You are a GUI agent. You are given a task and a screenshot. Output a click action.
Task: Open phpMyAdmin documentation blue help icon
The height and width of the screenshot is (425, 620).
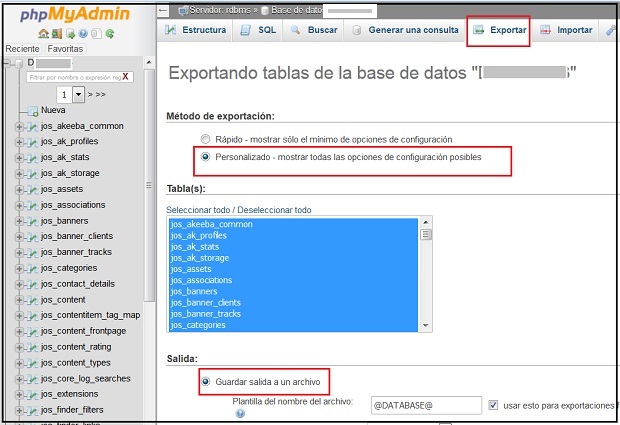(x=83, y=34)
